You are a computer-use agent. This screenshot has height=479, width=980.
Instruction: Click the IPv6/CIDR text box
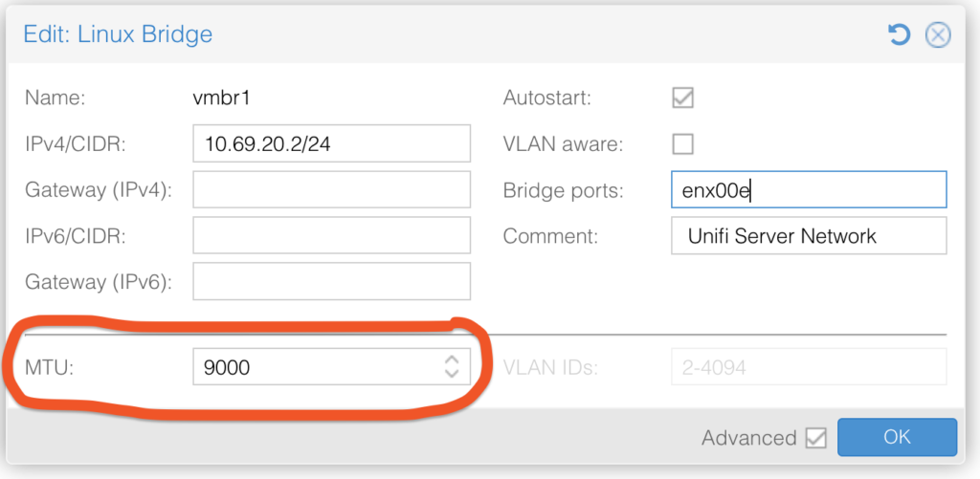tap(331, 235)
